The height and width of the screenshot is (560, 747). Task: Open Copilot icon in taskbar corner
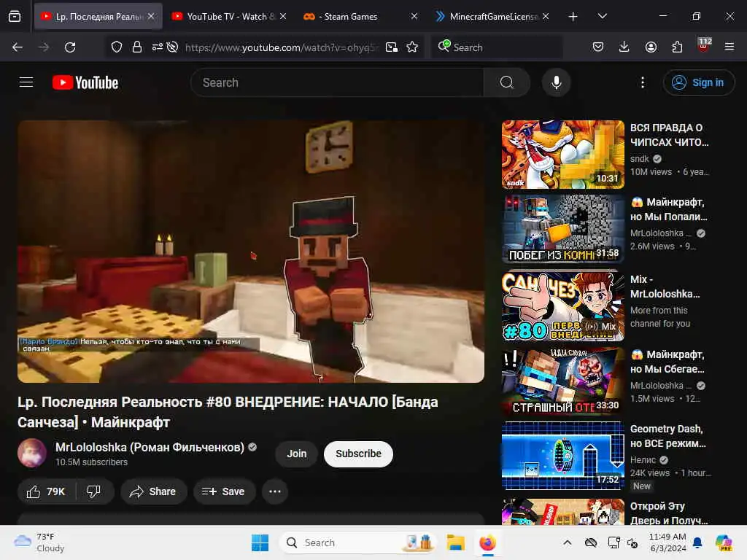(724, 542)
